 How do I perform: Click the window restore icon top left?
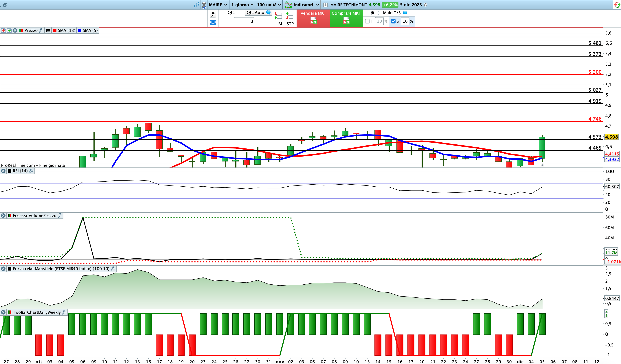pos(5,5)
